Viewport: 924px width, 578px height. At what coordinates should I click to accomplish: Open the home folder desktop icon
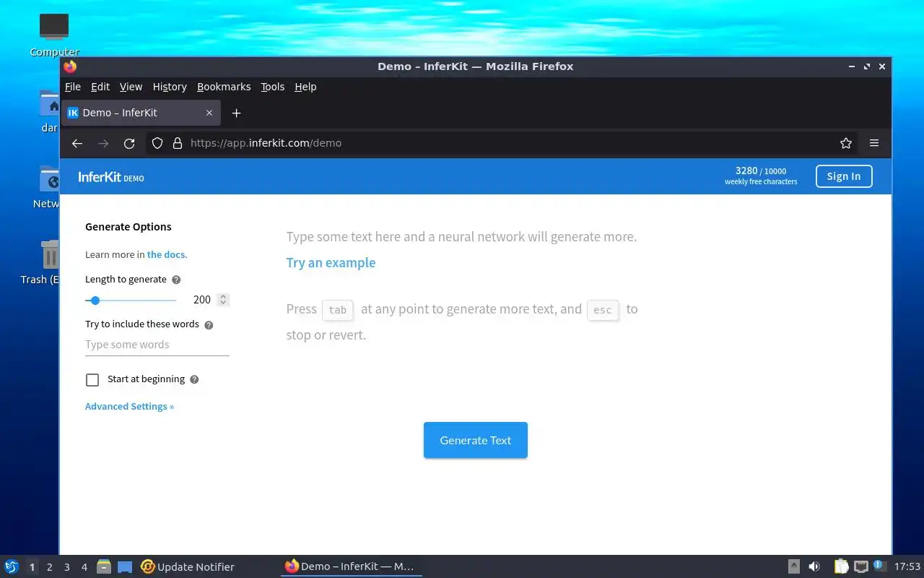click(x=50, y=111)
